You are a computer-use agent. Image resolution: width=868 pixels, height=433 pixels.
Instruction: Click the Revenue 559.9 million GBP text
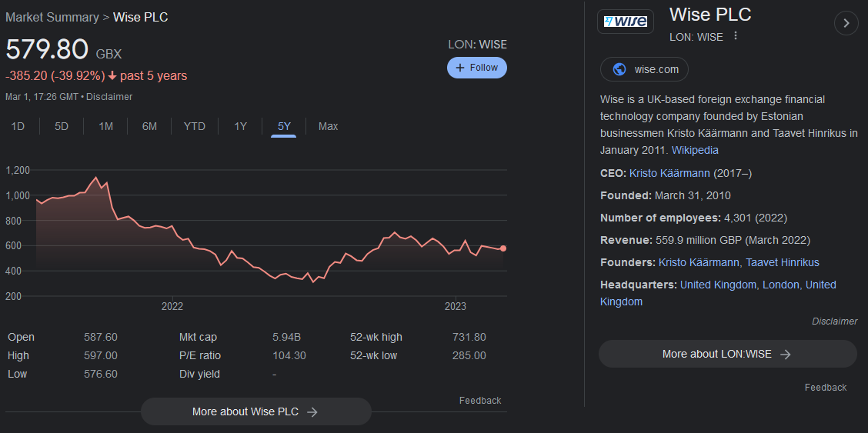[x=705, y=240]
